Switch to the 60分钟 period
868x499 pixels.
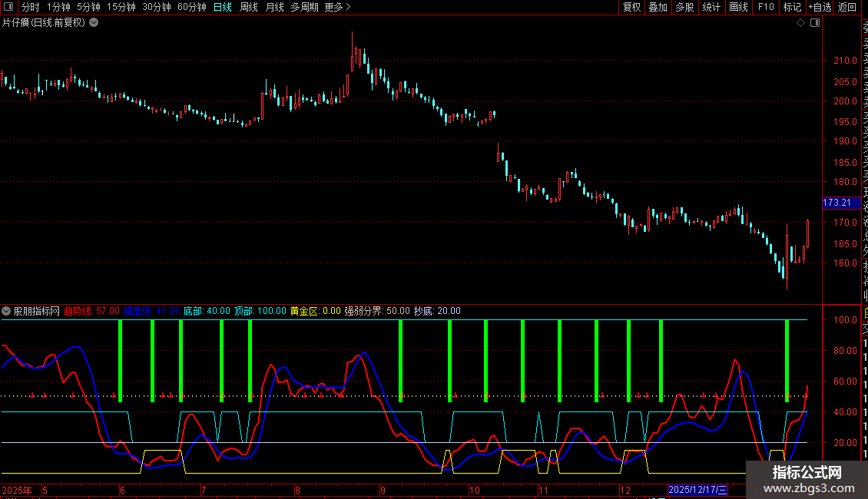pyautogui.click(x=192, y=7)
